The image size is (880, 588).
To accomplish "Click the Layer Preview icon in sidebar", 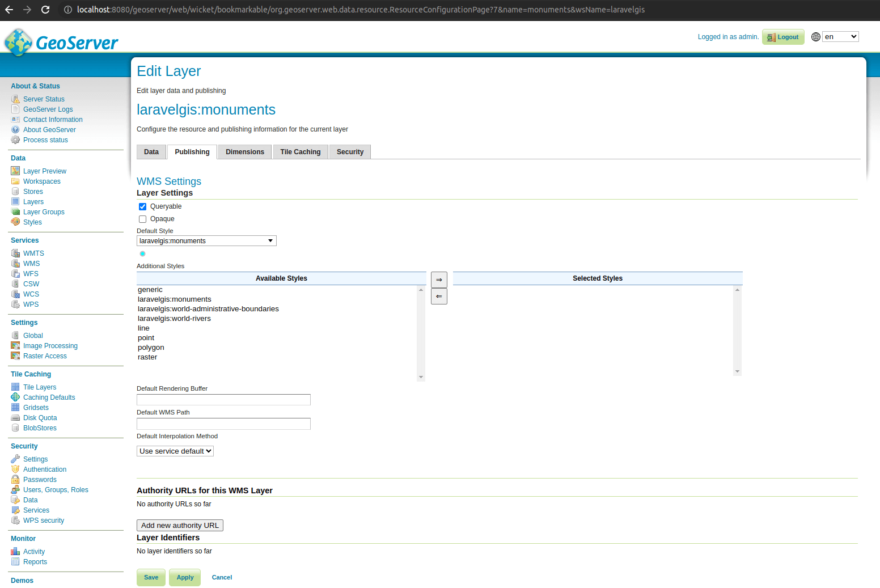I will [15, 171].
